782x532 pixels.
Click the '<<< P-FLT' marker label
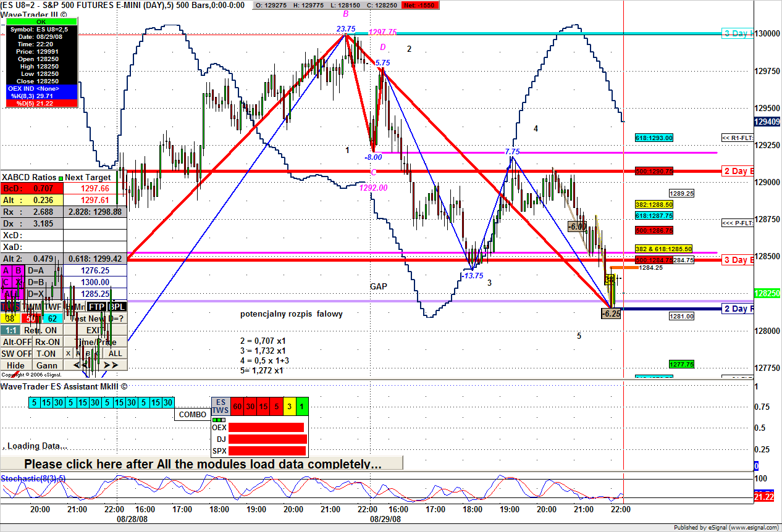pyautogui.click(x=738, y=223)
